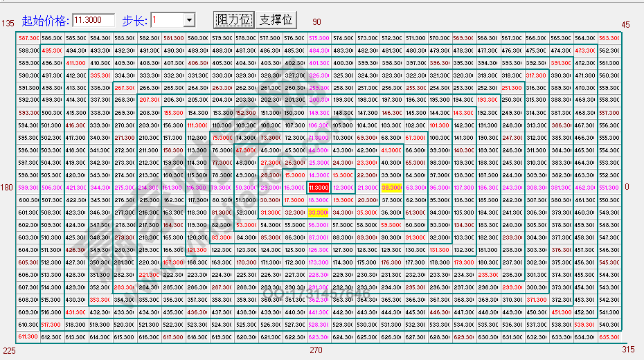Click the red cell 67.3000
644x360 pixels.
click(415, 138)
